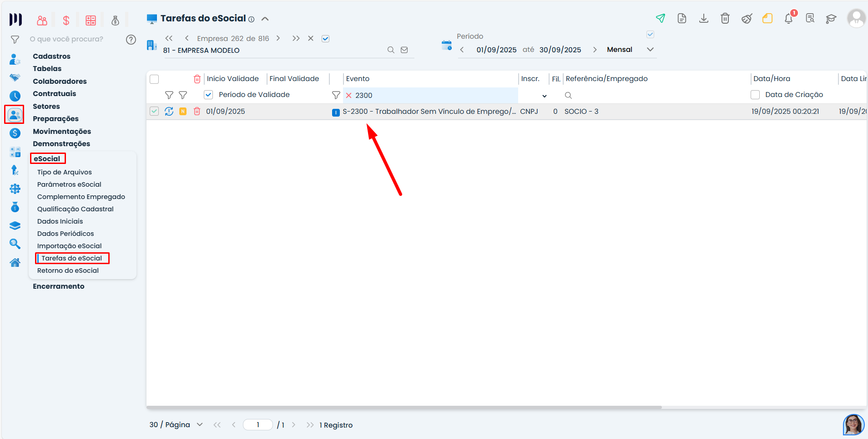The width and height of the screenshot is (868, 439).
Task: Click the page number input field
Action: [257, 425]
